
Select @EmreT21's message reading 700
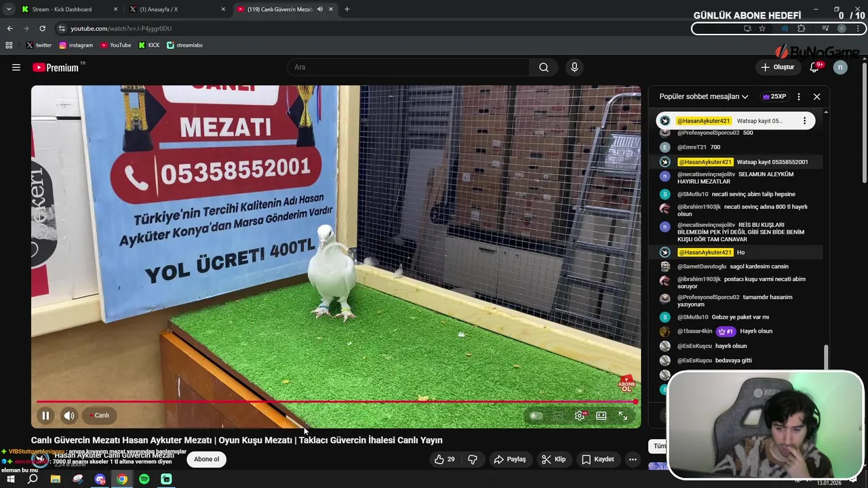point(735,147)
